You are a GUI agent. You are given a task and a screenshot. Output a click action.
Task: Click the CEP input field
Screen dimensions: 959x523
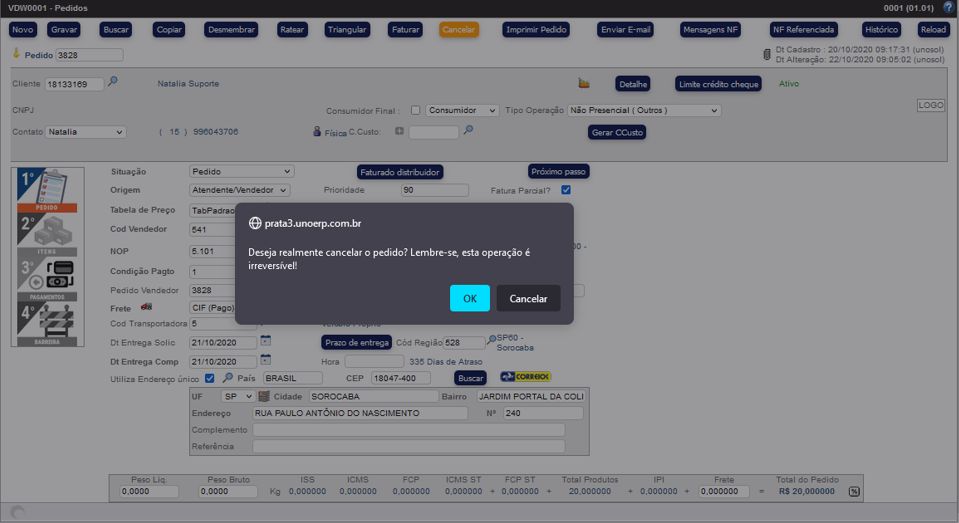pyautogui.click(x=399, y=378)
